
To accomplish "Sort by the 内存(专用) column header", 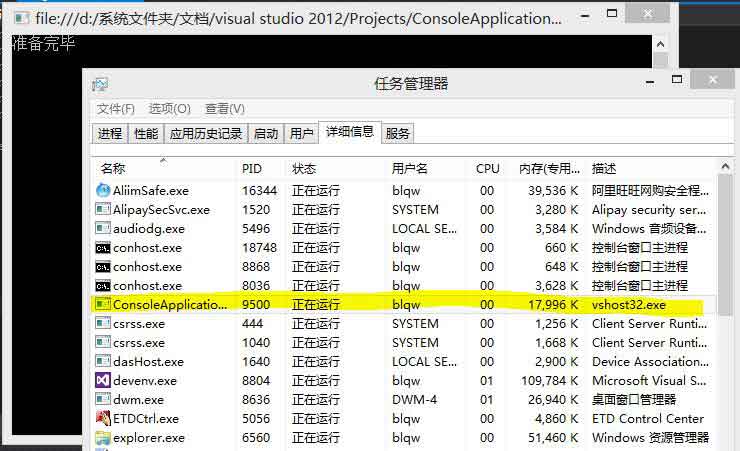I will [x=549, y=169].
